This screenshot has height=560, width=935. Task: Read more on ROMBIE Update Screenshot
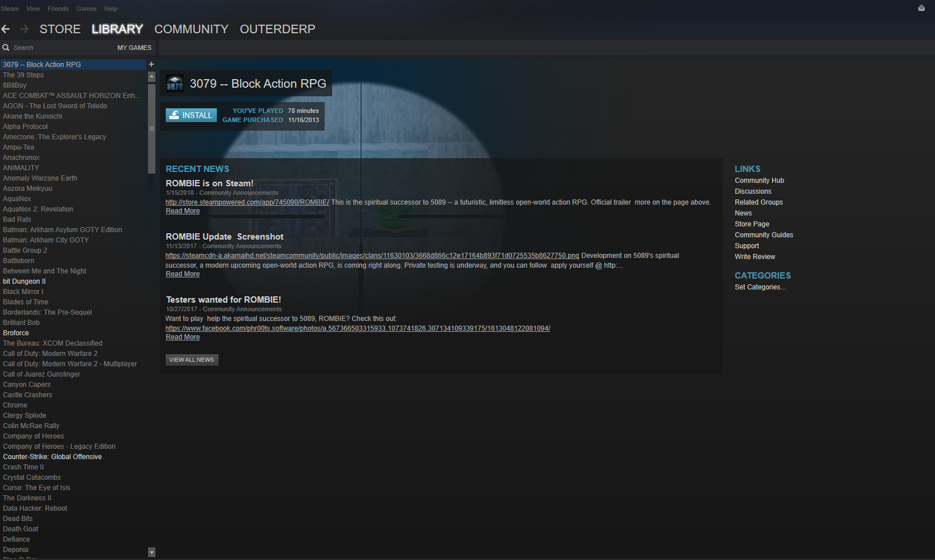coord(183,274)
